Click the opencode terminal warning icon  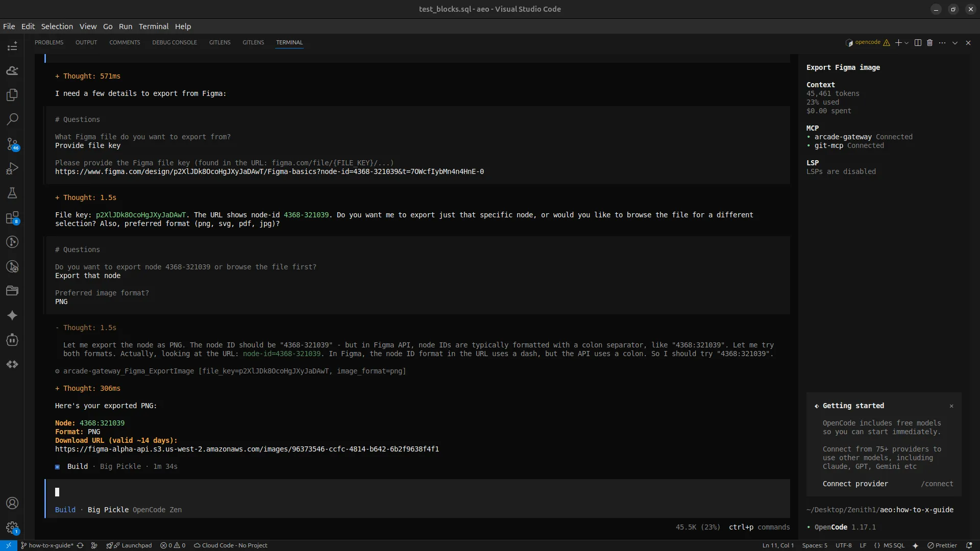(x=887, y=43)
